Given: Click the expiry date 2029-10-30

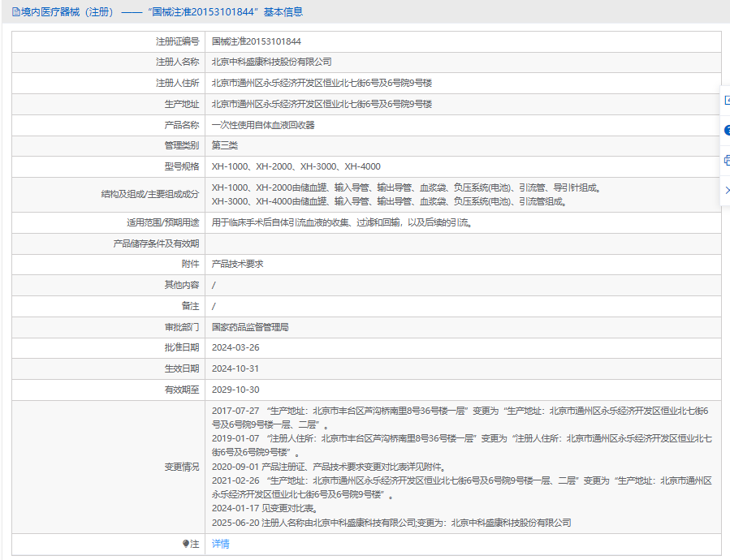Looking at the screenshot, I should (235, 390).
